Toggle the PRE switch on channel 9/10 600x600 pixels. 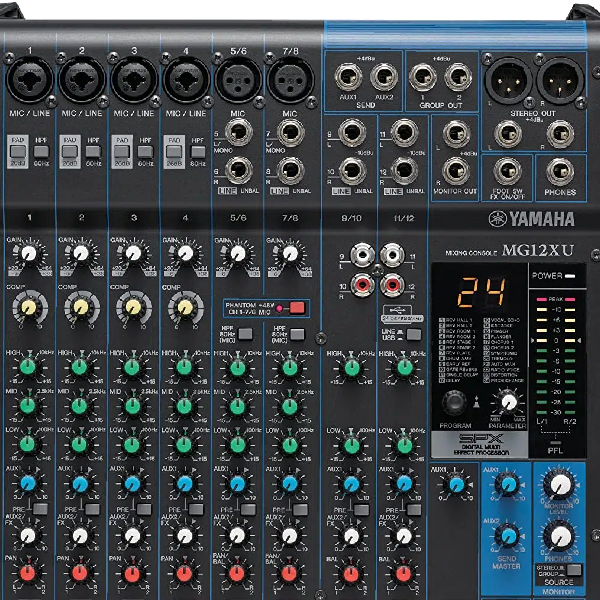tap(362, 510)
